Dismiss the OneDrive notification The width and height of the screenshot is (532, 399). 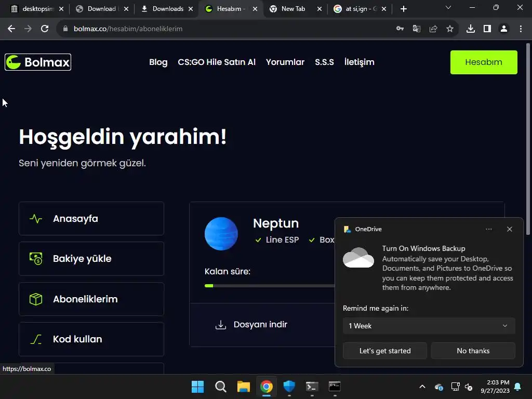coord(510,229)
